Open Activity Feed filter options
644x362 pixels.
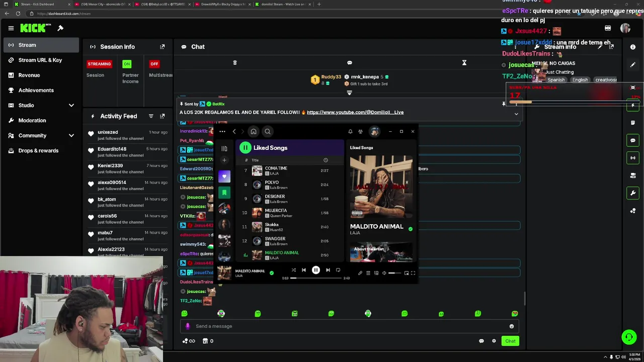coord(151,116)
